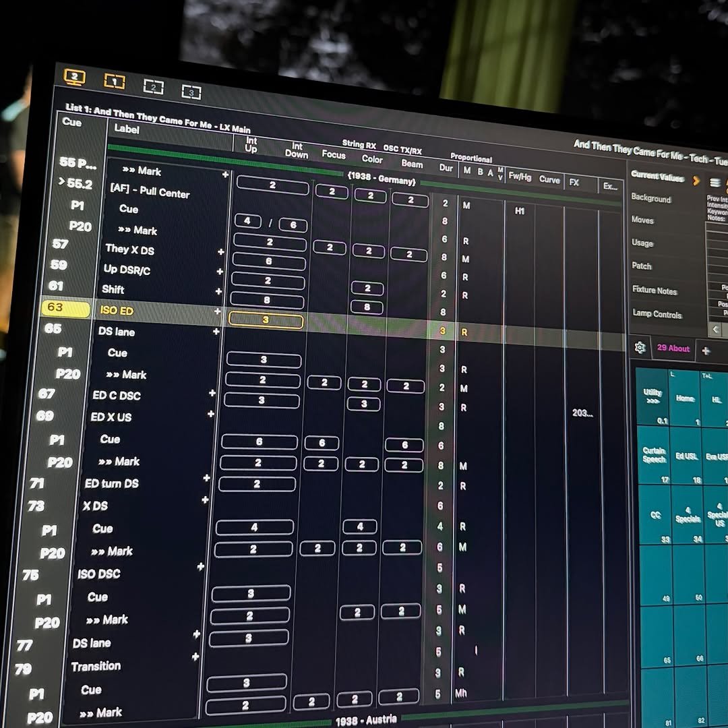Click the plus icon on Up DSR/C row
The height and width of the screenshot is (728, 728).
pos(220,271)
